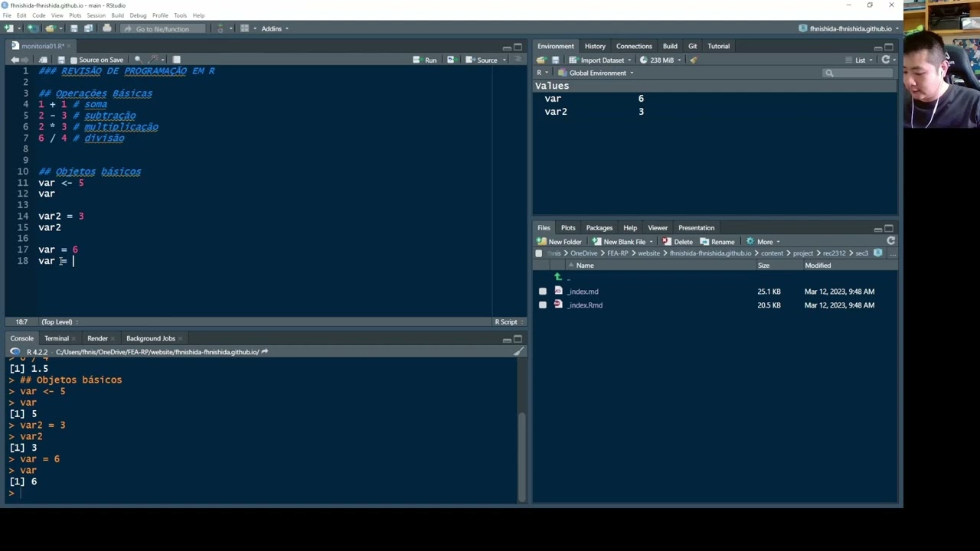
Task: Open the Background Jobs tab
Action: click(151, 338)
